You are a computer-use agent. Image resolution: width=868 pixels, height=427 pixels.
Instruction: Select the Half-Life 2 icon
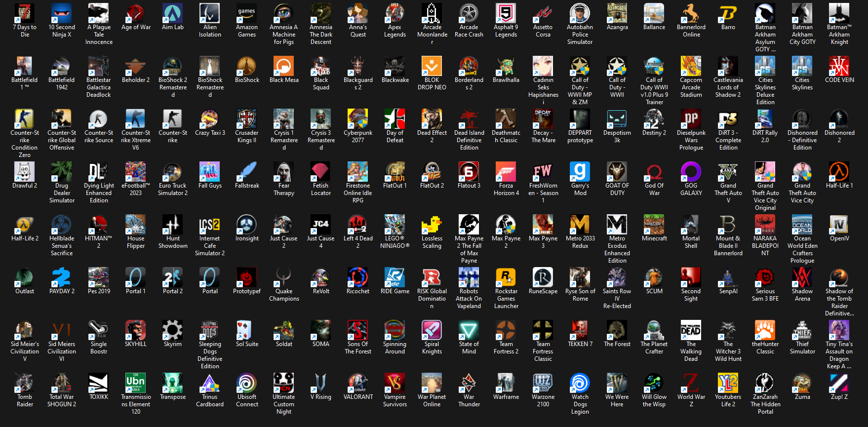(25, 225)
